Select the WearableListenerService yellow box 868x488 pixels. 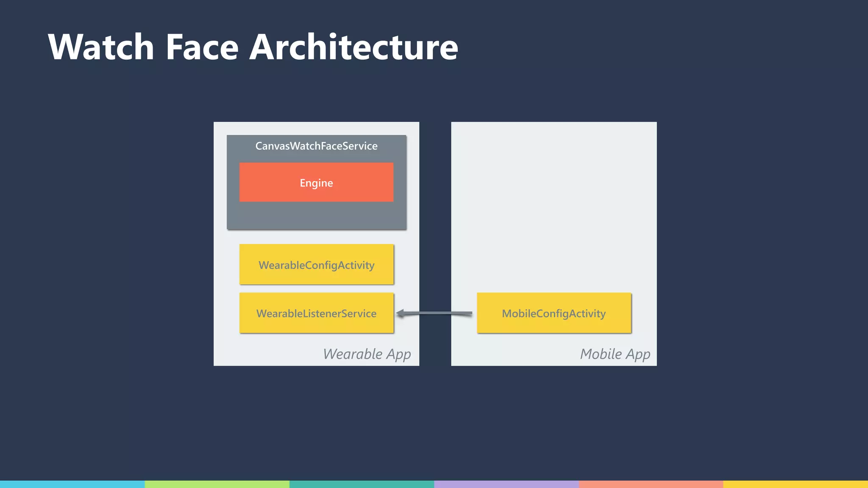point(316,313)
